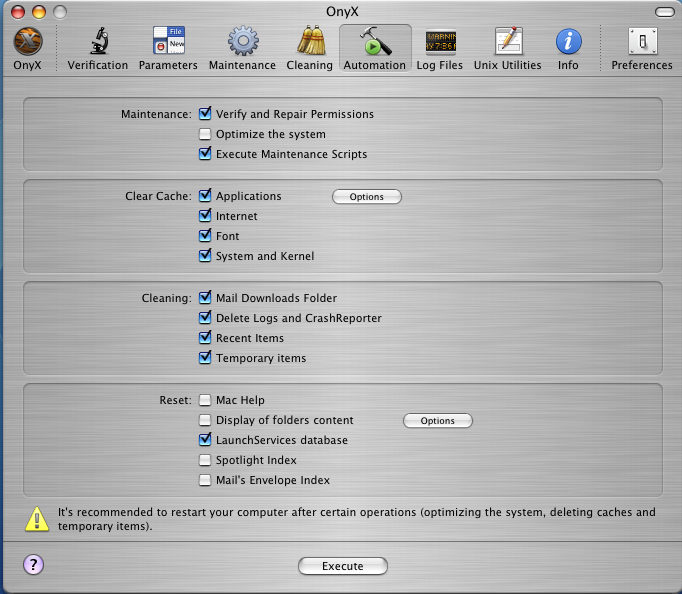Open the Maintenance gear icon
Viewport: 682px width, 594px height.
[x=243, y=41]
